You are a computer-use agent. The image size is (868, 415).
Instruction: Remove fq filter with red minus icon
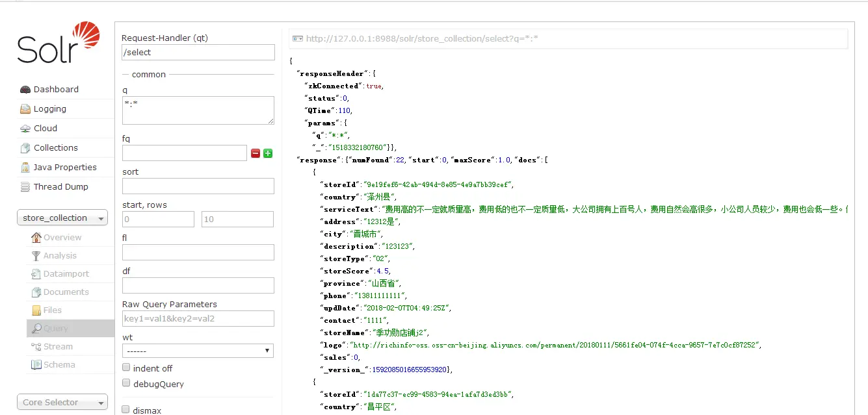coord(256,153)
